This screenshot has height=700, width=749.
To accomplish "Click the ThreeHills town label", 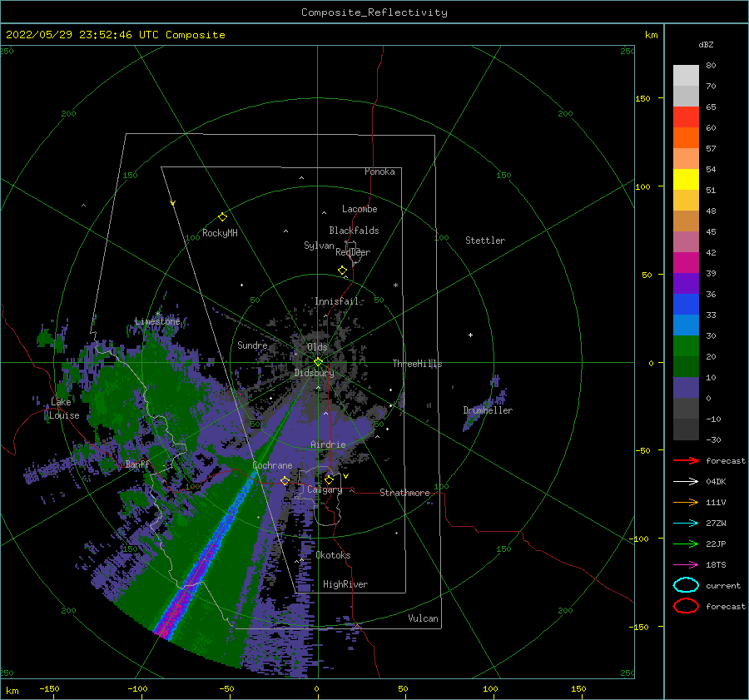I will [417, 364].
